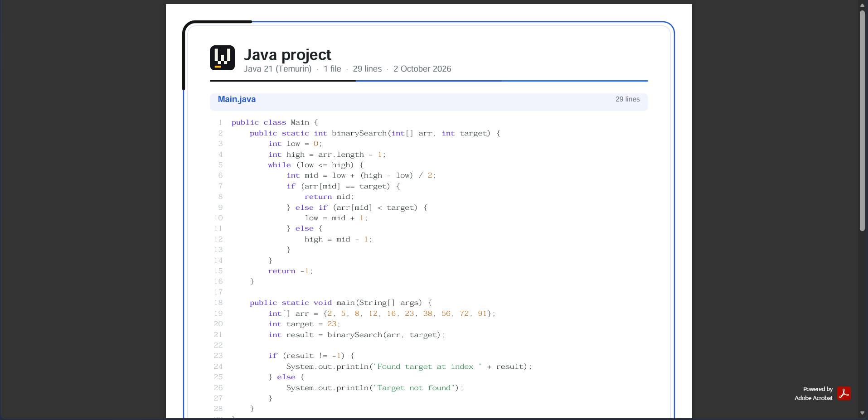Click '} else if (arr[mid] < target) {' line
868x420 pixels.
[x=357, y=208]
